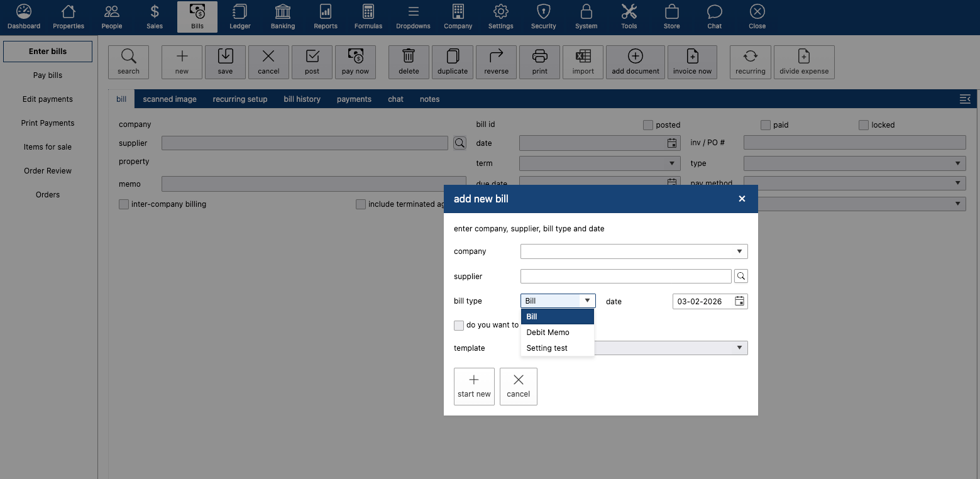Image resolution: width=980 pixels, height=479 pixels.
Task: Click into the supplier input field in dialog
Action: click(625, 276)
